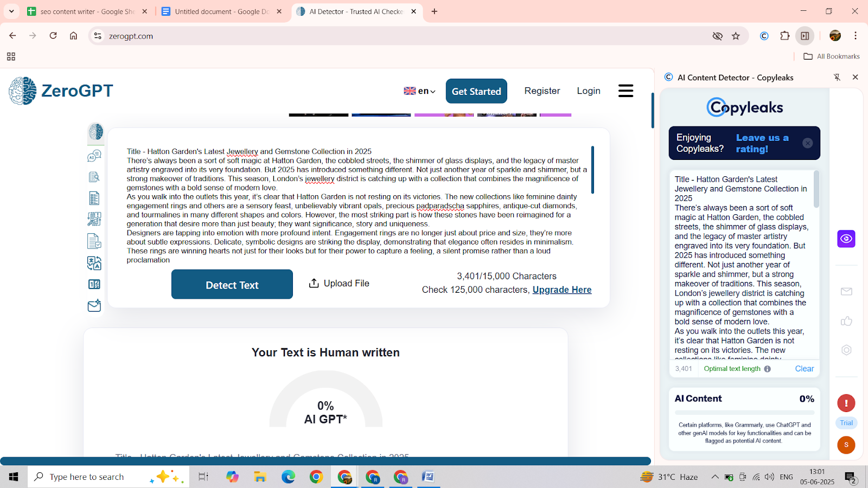Open the AI email helper envelope icon

point(94,306)
